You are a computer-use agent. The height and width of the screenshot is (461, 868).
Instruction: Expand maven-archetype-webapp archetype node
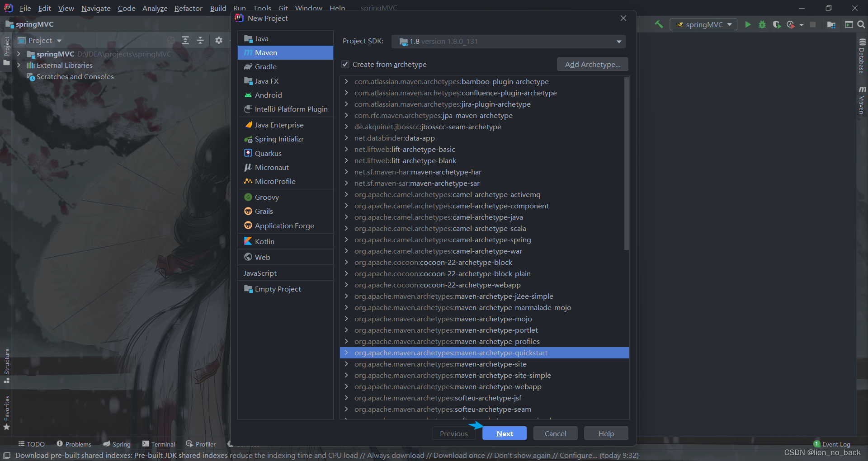point(346,386)
